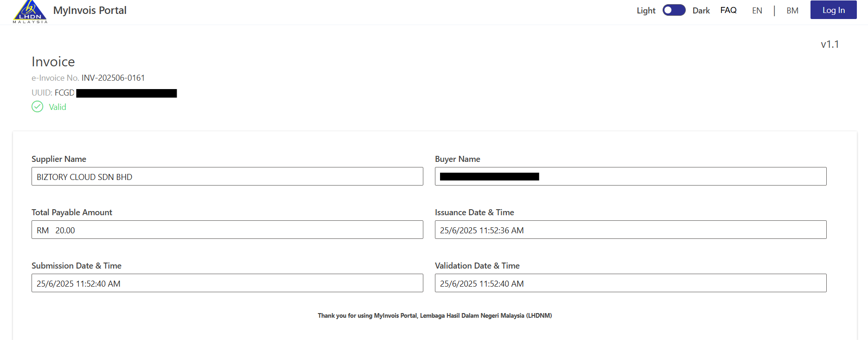Click the Buyer Name label
Screen dimensions: 868x340
(458, 159)
